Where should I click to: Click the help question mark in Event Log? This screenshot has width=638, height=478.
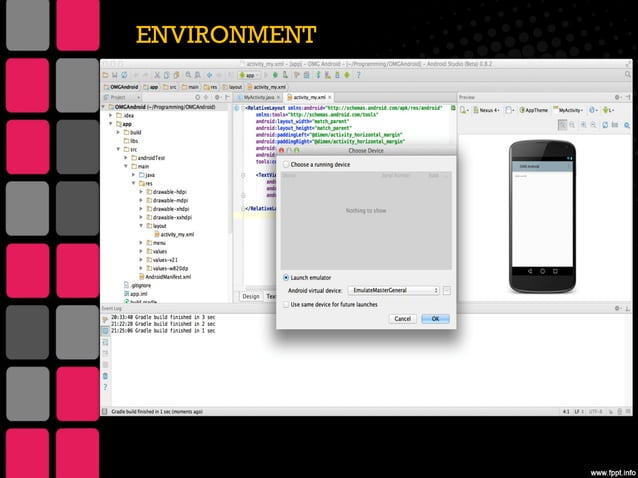pos(105,387)
